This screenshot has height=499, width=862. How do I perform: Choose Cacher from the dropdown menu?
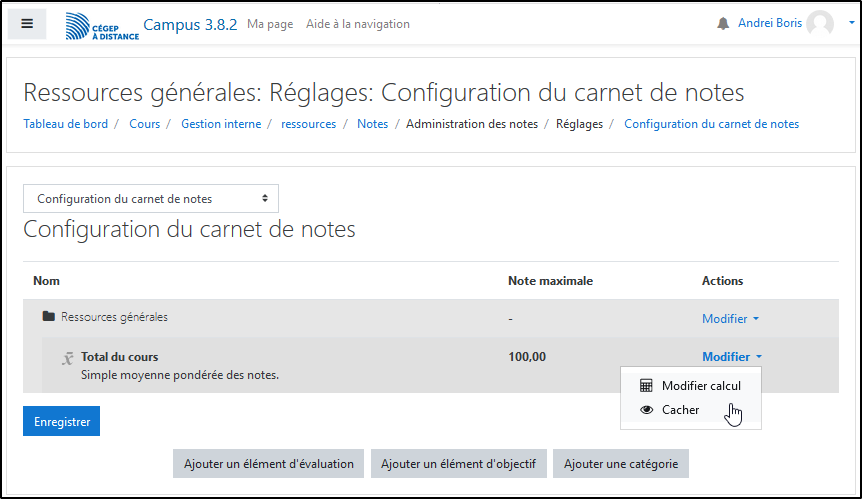coord(681,410)
